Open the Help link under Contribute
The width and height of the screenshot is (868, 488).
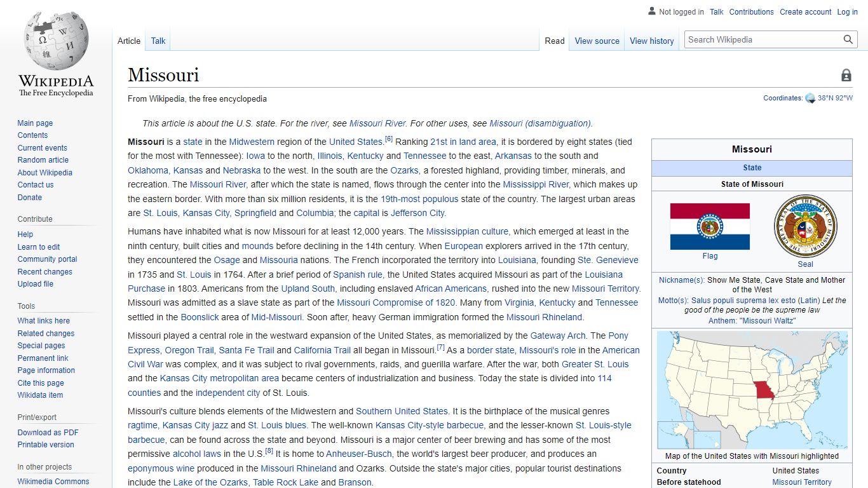coord(25,234)
